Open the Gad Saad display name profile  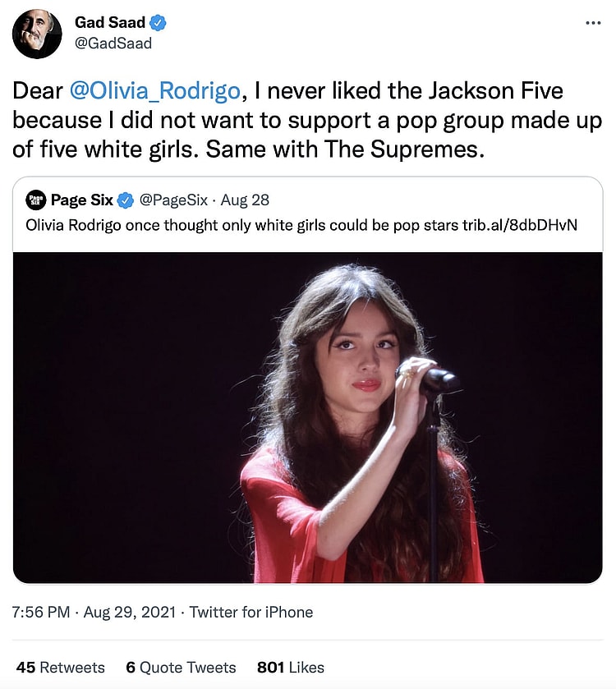point(108,22)
